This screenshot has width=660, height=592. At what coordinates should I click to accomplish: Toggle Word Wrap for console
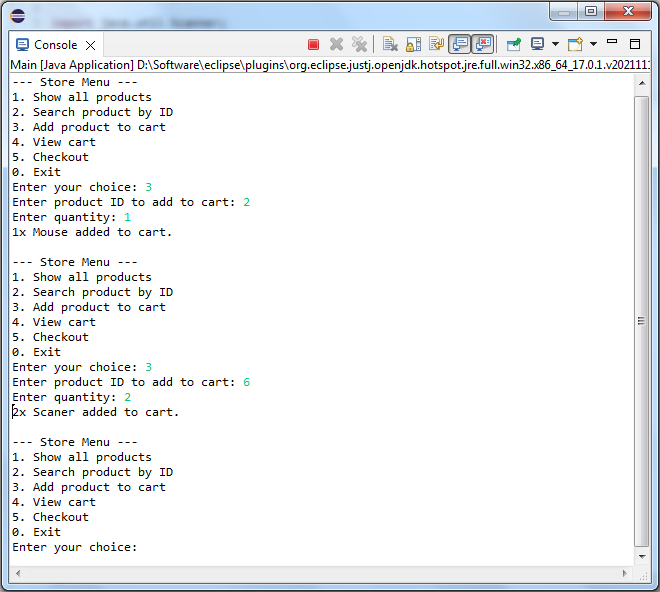point(436,45)
